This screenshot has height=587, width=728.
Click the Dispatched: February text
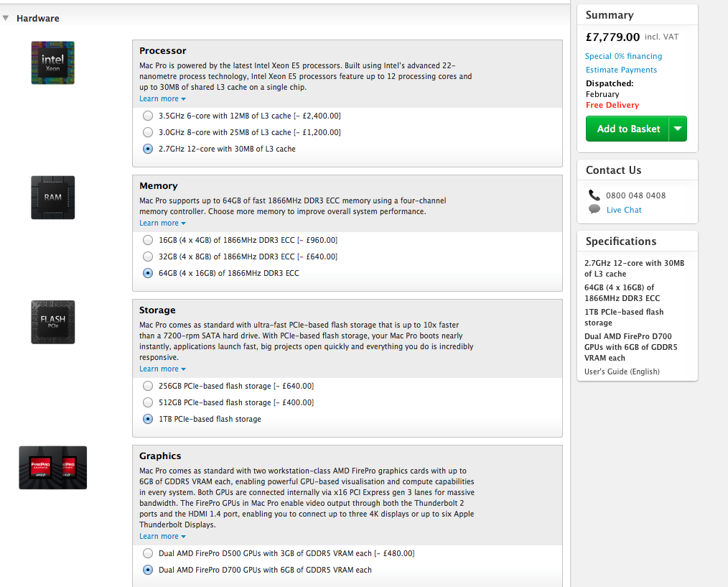point(610,89)
